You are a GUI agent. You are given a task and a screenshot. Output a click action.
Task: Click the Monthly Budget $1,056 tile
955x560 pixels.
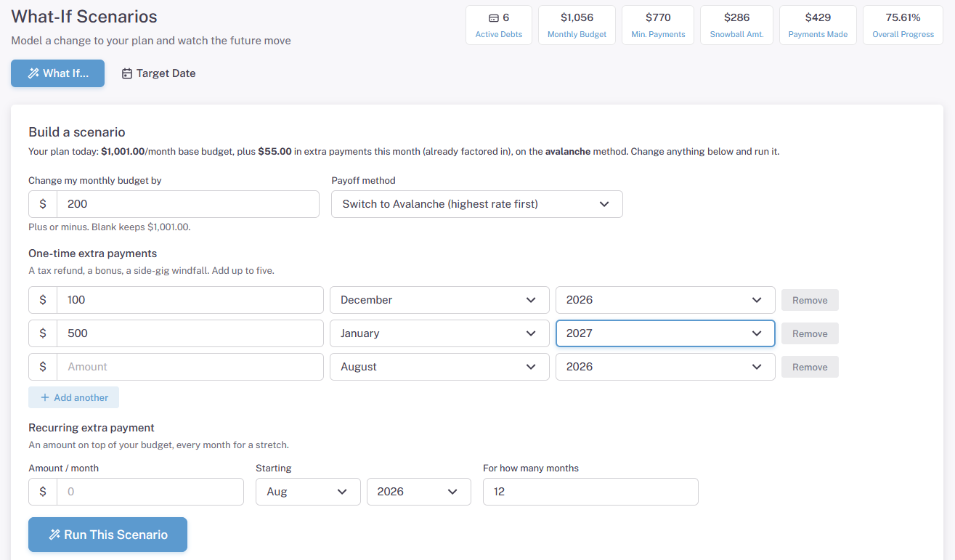577,25
